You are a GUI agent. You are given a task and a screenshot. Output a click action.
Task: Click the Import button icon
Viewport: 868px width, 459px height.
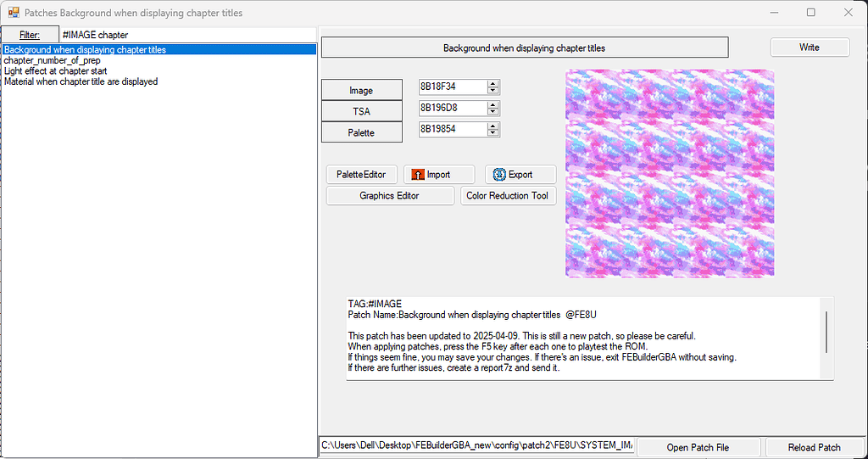pyautogui.click(x=417, y=175)
